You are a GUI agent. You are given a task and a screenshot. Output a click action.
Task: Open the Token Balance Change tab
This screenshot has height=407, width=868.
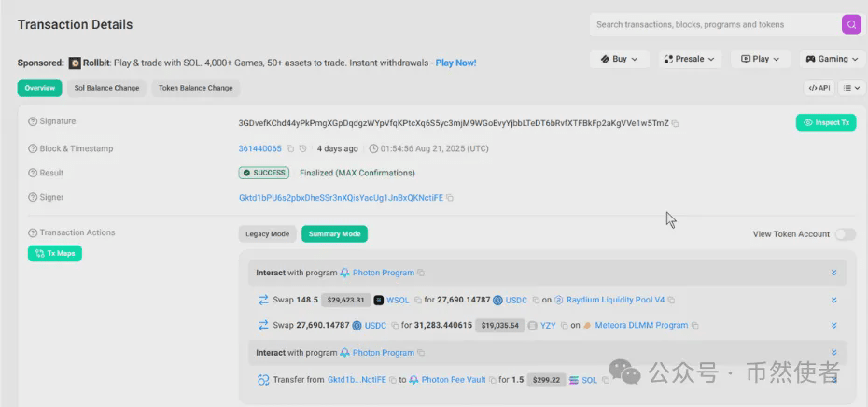click(x=196, y=88)
